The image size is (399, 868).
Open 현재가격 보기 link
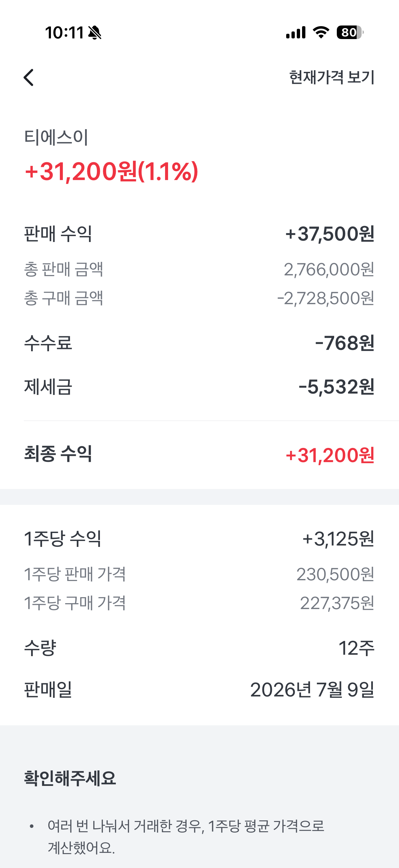click(x=332, y=77)
